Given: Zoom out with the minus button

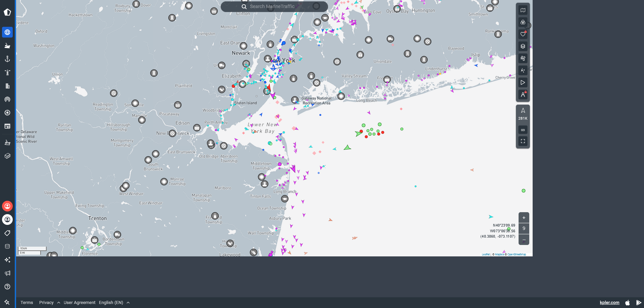Looking at the screenshot, I should pyautogui.click(x=524, y=240).
